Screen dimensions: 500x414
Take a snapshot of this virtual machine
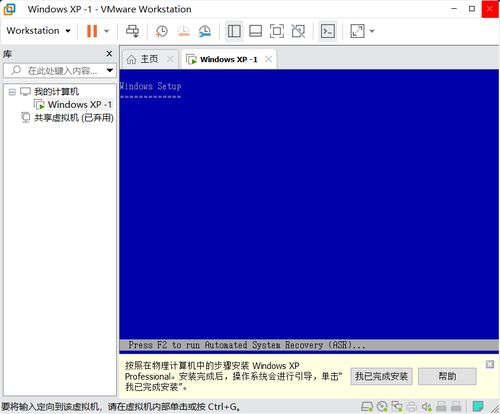tap(162, 31)
